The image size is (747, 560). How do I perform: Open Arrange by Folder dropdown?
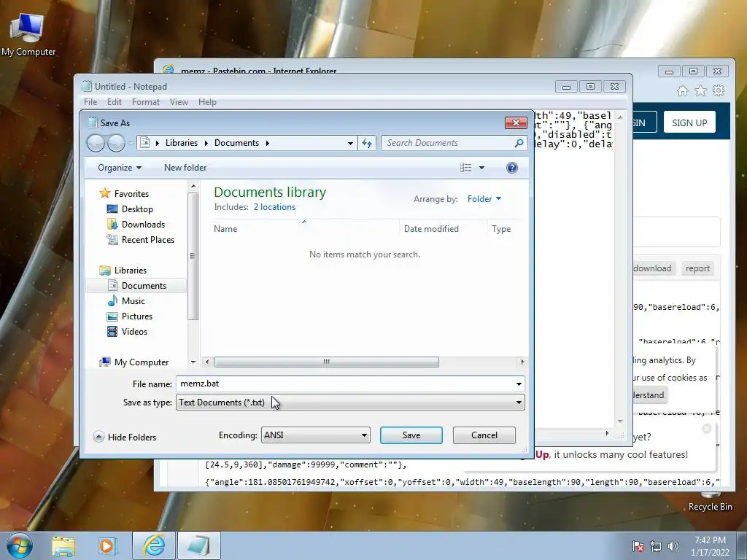coord(484,199)
